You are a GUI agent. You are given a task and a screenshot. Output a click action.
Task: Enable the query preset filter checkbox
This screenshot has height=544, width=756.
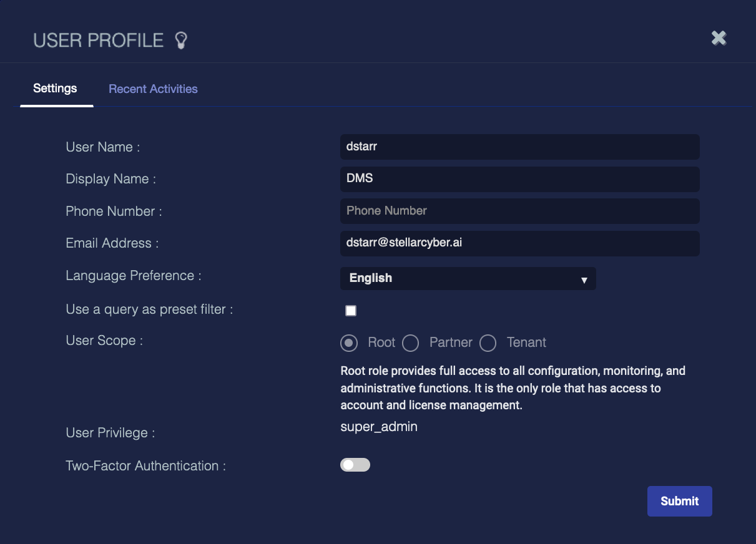351,311
